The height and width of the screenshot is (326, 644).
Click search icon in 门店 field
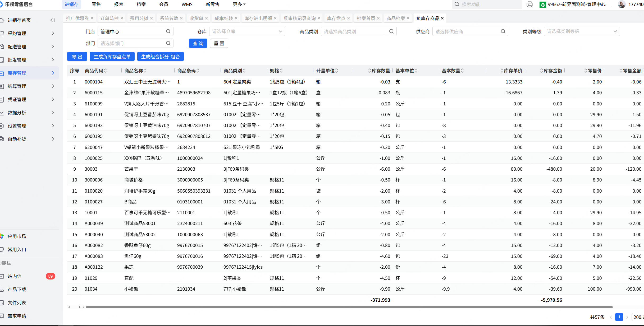168,31
